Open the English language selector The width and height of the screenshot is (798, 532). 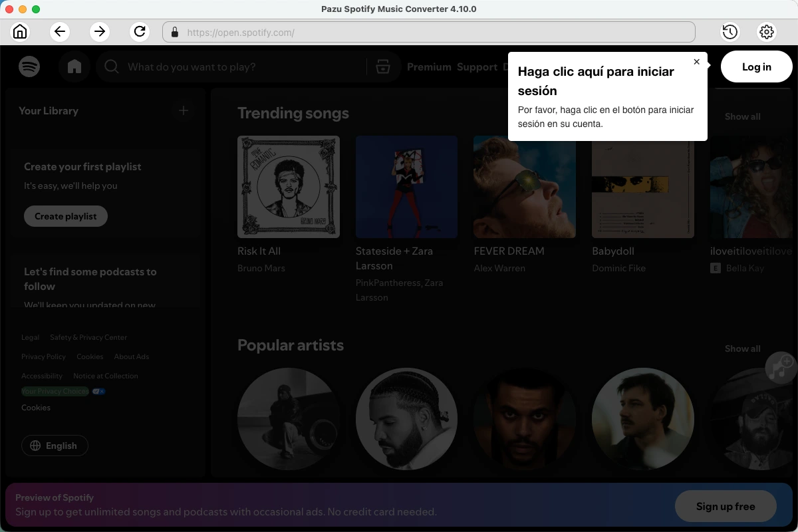click(55, 446)
